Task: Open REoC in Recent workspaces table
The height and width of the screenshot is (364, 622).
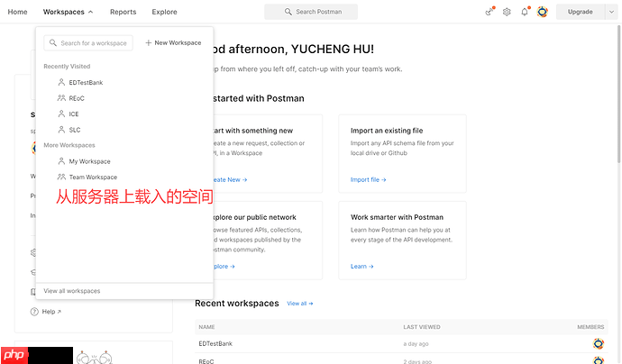Action: point(206,361)
